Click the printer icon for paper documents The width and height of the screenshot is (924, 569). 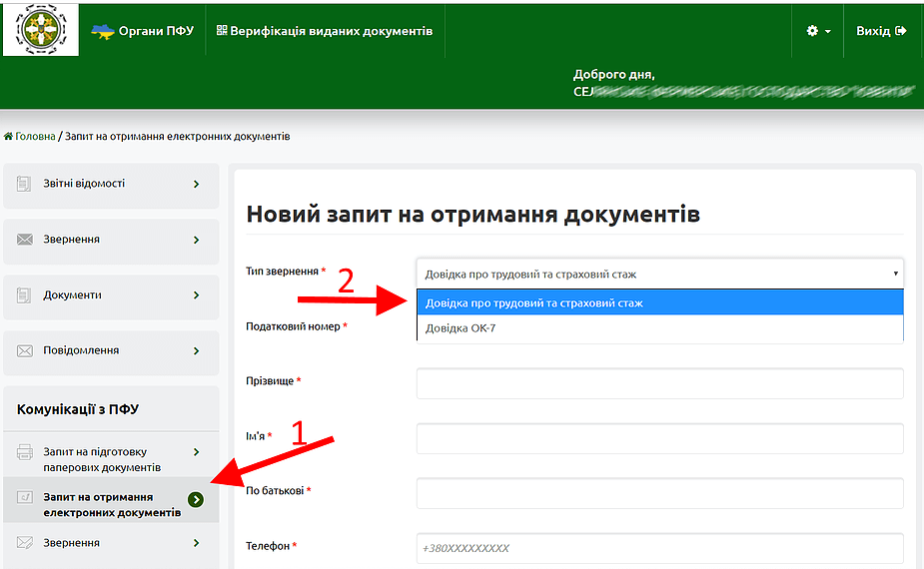point(25,452)
